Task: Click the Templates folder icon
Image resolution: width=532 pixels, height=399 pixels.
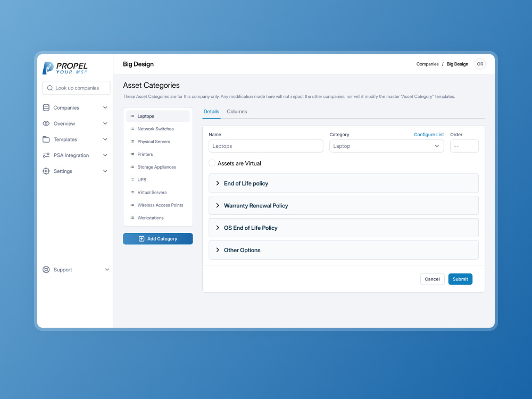Action: [46, 139]
